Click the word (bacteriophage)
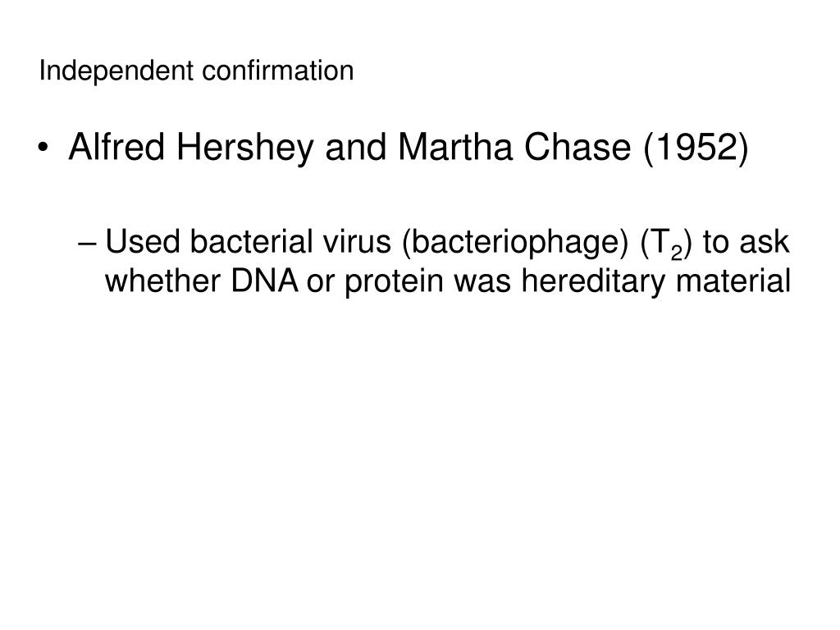This screenshot has width=840, height=630. click(515, 244)
